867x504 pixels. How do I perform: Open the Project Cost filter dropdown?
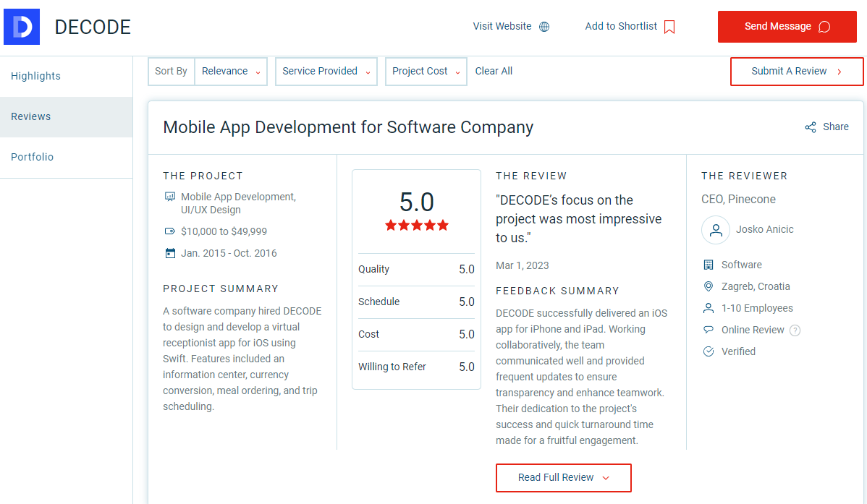426,72
